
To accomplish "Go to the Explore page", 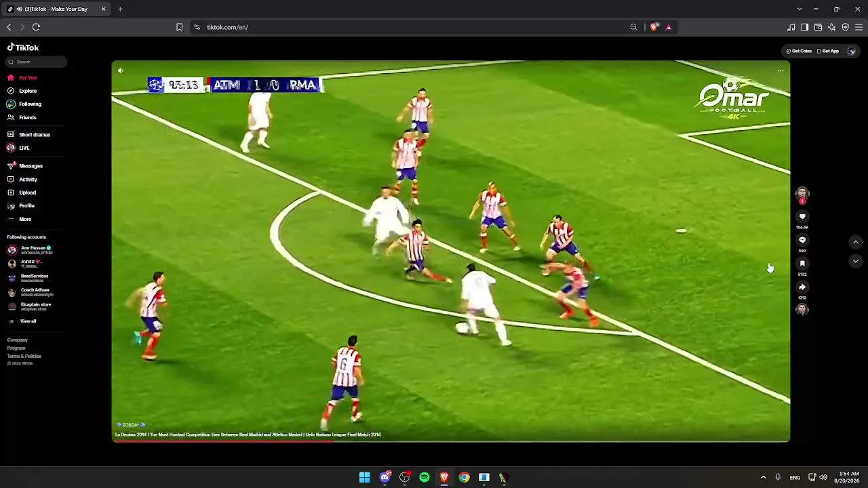I will (22, 91).
